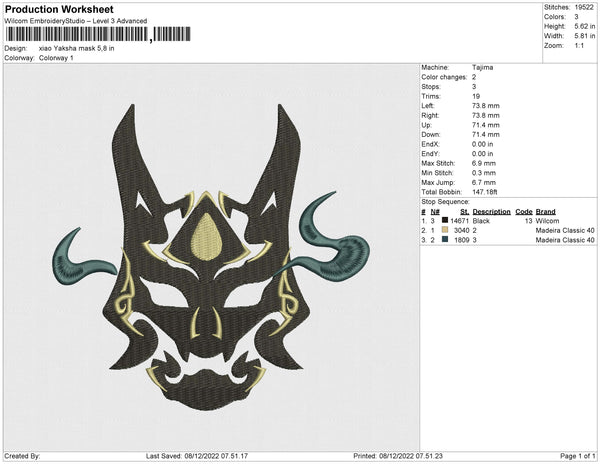Click the 'Page 1 of 1' footer label
600x464 pixels.
pos(577,456)
